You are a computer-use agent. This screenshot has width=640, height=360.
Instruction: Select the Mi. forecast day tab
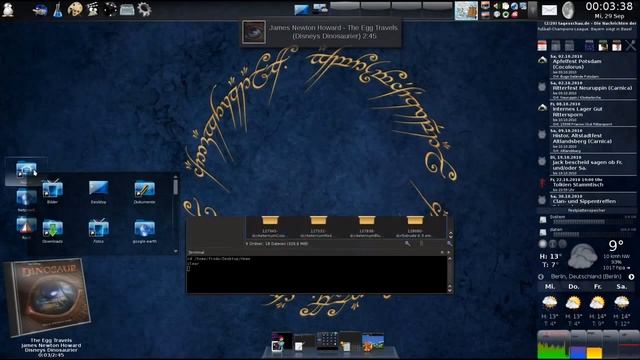[x=549, y=287]
